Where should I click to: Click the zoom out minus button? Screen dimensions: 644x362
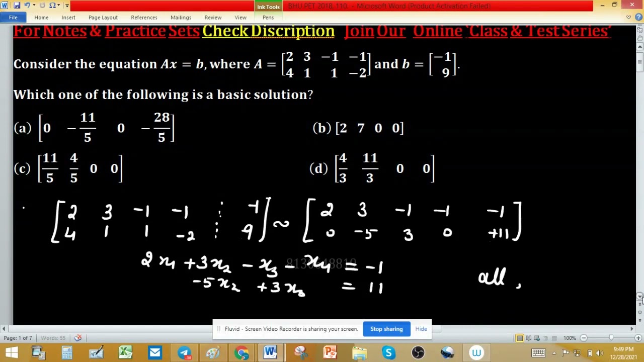pyautogui.click(x=584, y=338)
